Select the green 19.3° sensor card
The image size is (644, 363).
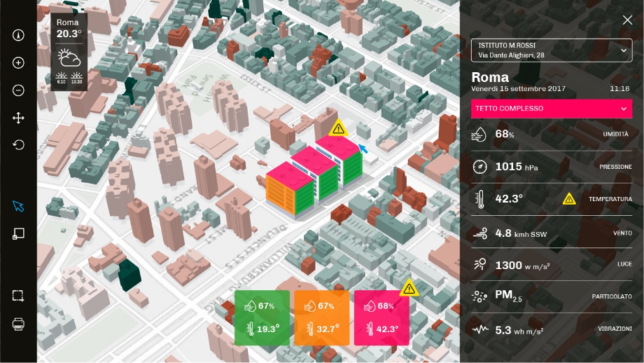tap(262, 317)
